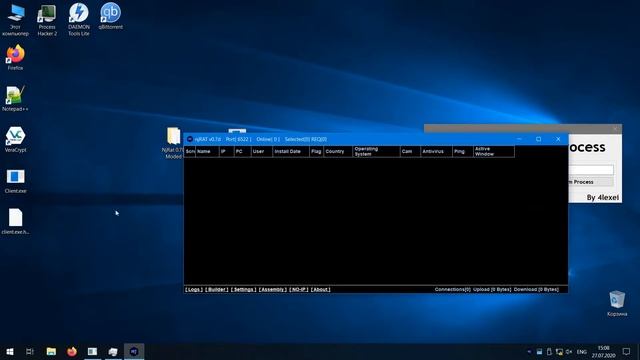Sort by the Install Date column header
The width and height of the screenshot is (640, 360).
[291, 151]
